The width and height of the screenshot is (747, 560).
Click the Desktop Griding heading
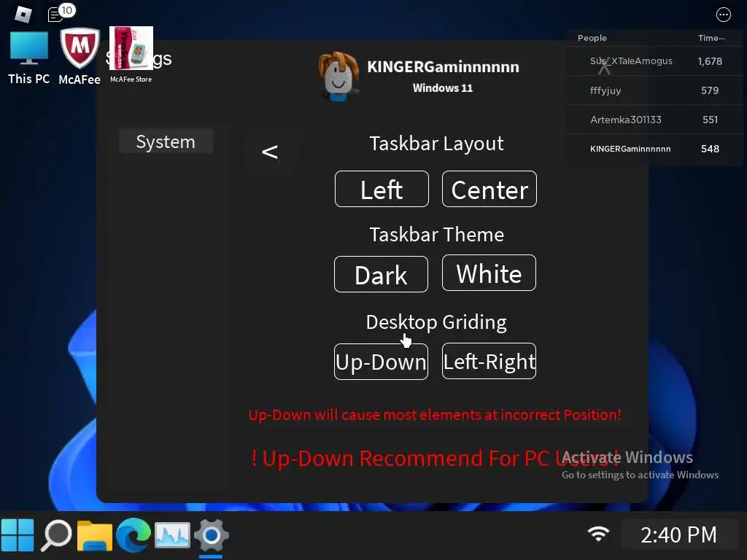click(x=436, y=322)
